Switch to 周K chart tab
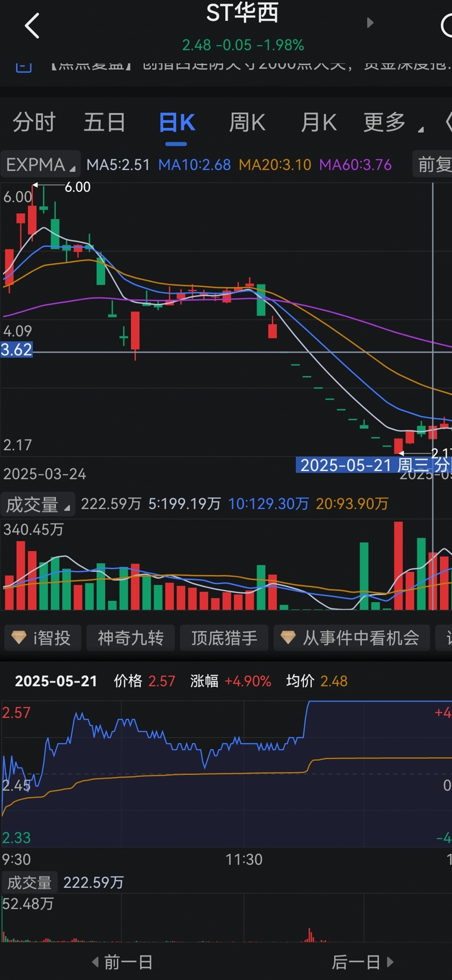Image resolution: width=452 pixels, height=980 pixels. coord(247,122)
